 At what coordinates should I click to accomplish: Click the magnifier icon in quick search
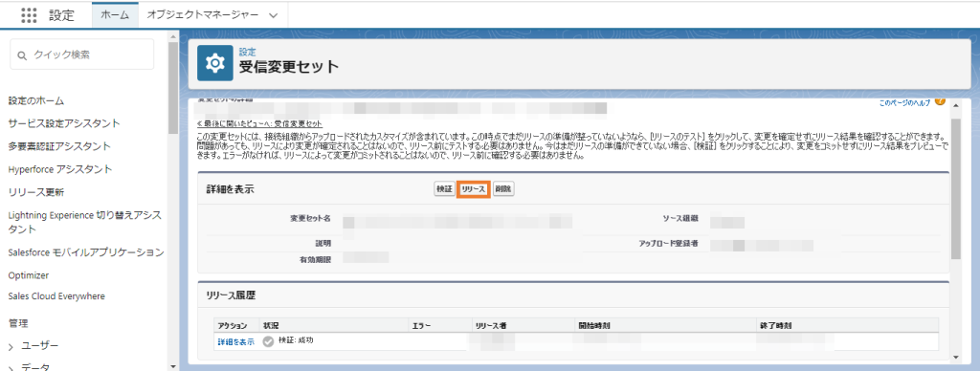[x=23, y=55]
